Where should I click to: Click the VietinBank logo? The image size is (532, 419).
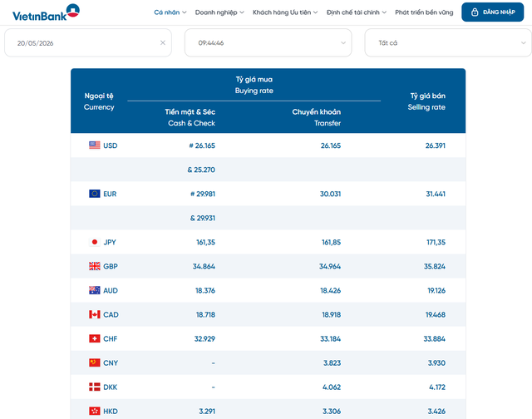(x=46, y=12)
